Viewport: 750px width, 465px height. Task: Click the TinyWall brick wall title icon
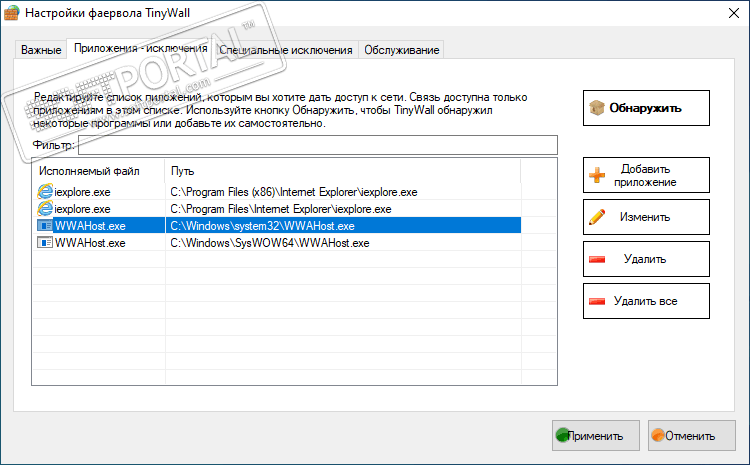11,12
